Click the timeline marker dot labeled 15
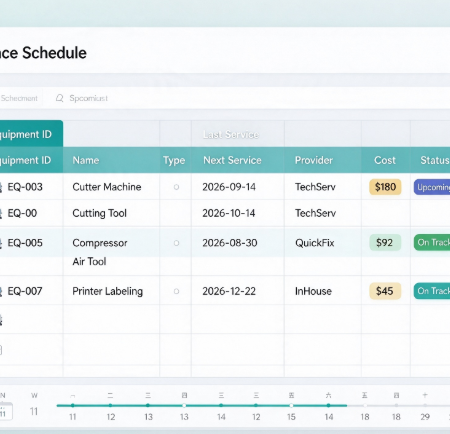 (x=291, y=406)
